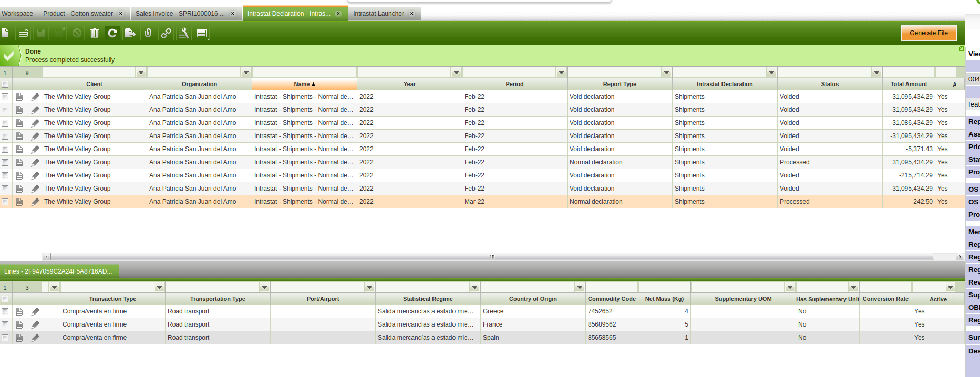Open the Client column filter dropdown
Viewport: 980px width, 377px height.
[x=141, y=73]
